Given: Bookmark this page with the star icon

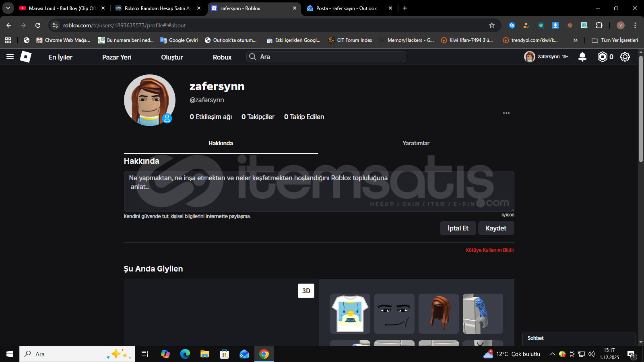Looking at the screenshot, I should 491,25.
